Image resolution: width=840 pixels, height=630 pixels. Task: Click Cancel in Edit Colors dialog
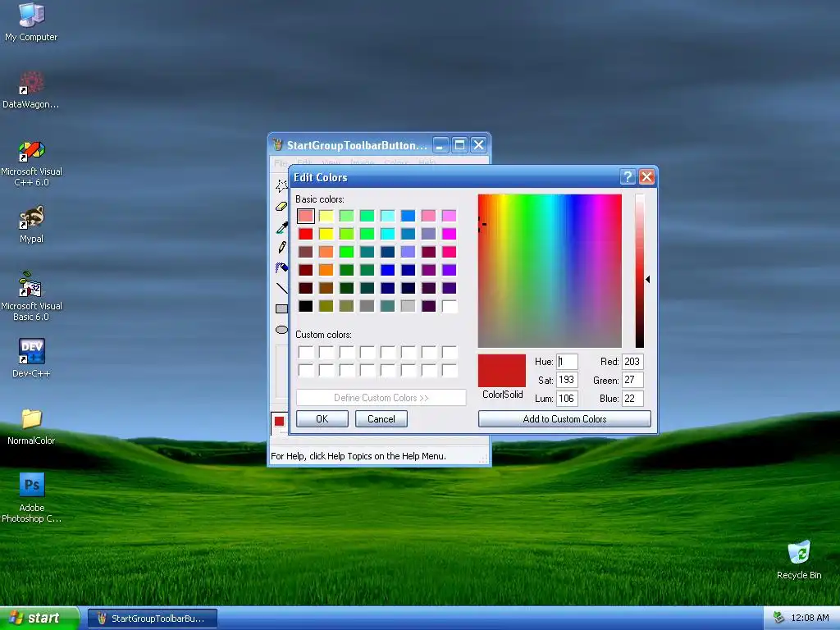click(381, 419)
